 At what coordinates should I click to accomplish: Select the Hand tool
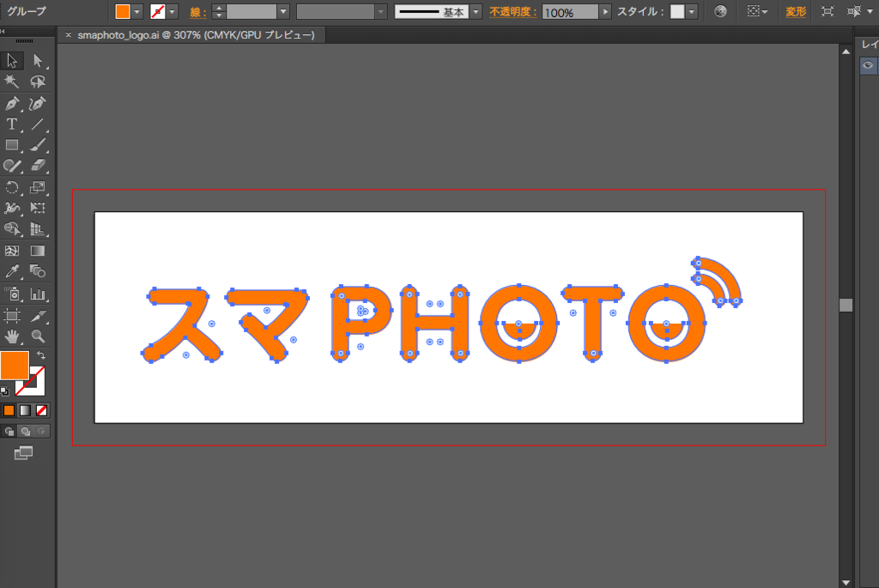pos(12,336)
